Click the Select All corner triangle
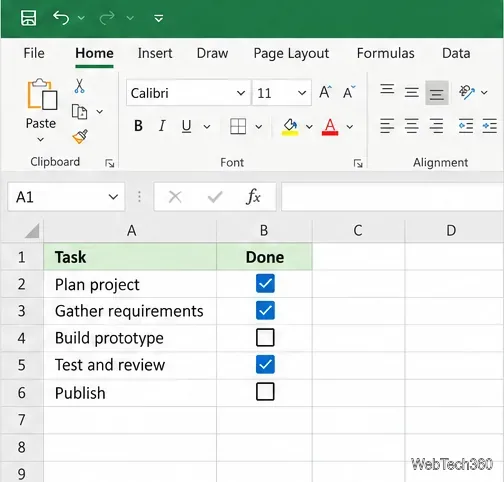This screenshot has width=504, height=482. tap(32, 231)
